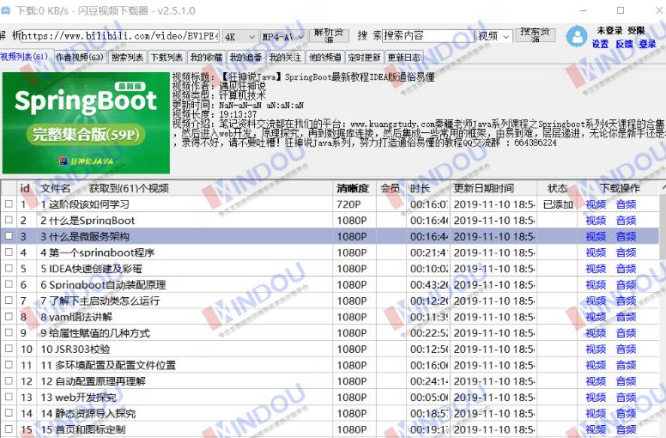This screenshot has height=438, width=666.
Task: Click the 状态 column header
Action: [x=557, y=188]
